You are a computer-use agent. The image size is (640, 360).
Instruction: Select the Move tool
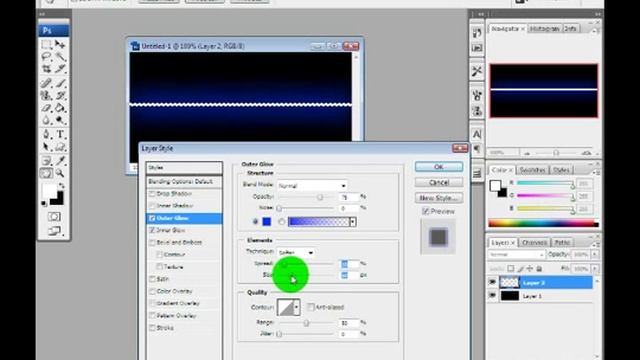pos(60,44)
